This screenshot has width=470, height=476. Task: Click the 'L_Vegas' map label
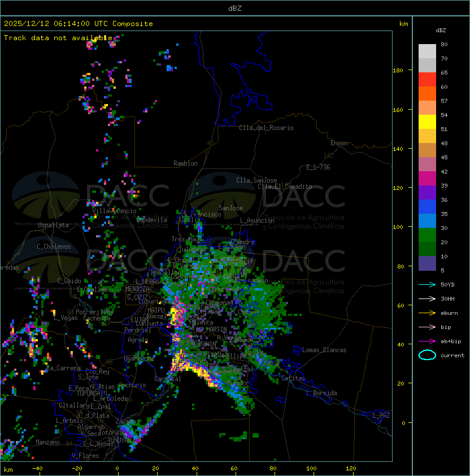[x=66, y=318]
